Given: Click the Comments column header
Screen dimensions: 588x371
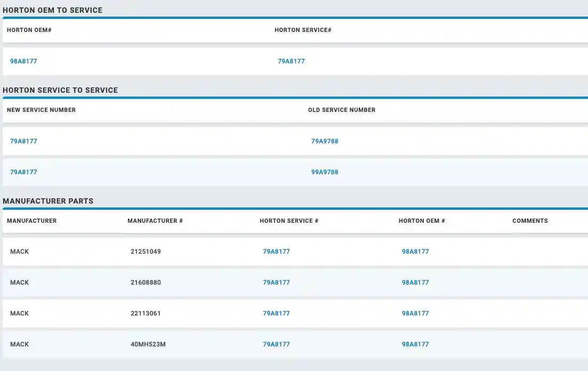Looking at the screenshot, I should (530, 221).
